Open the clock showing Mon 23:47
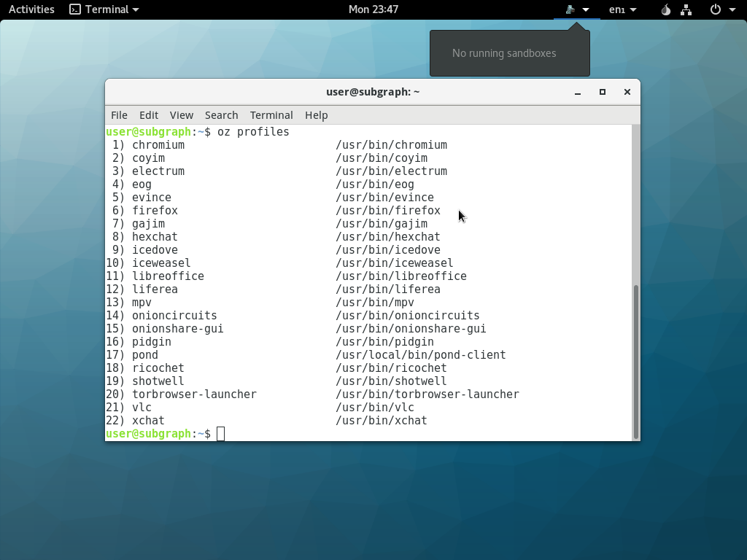747x560 pixels. coord(373,9)
